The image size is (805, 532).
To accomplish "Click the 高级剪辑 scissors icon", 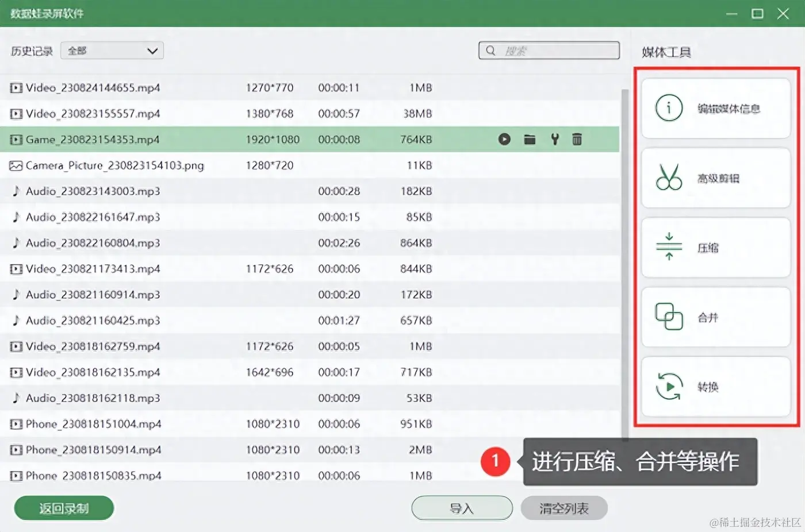I will tap(669, 177).
